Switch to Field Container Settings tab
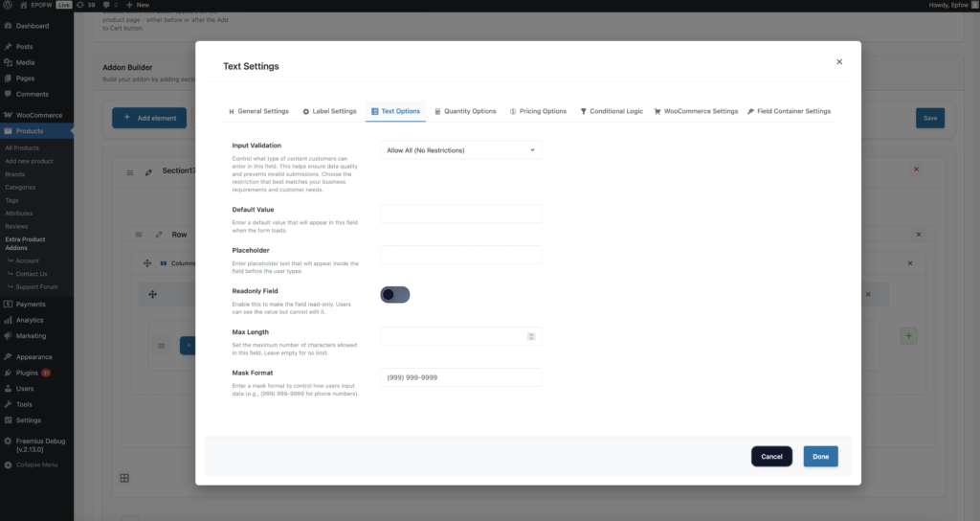This screenshot has width=980, height=521. point(789,111)
